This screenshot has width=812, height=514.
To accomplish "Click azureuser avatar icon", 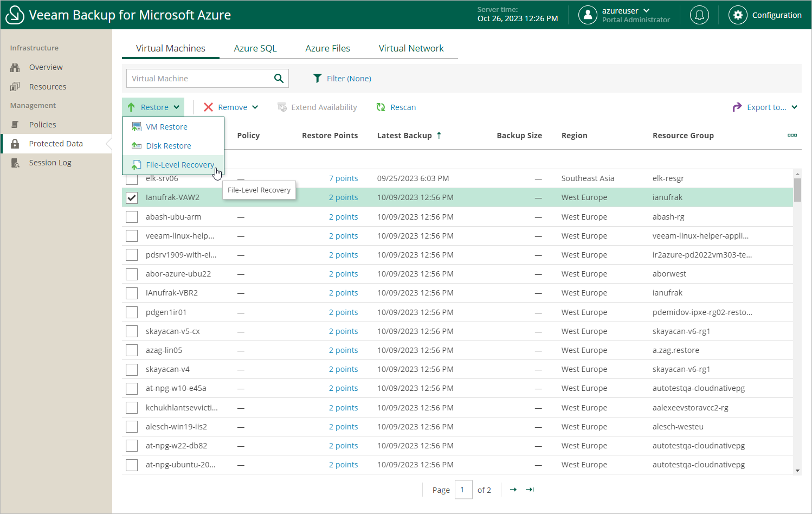I will click(588, 15).
